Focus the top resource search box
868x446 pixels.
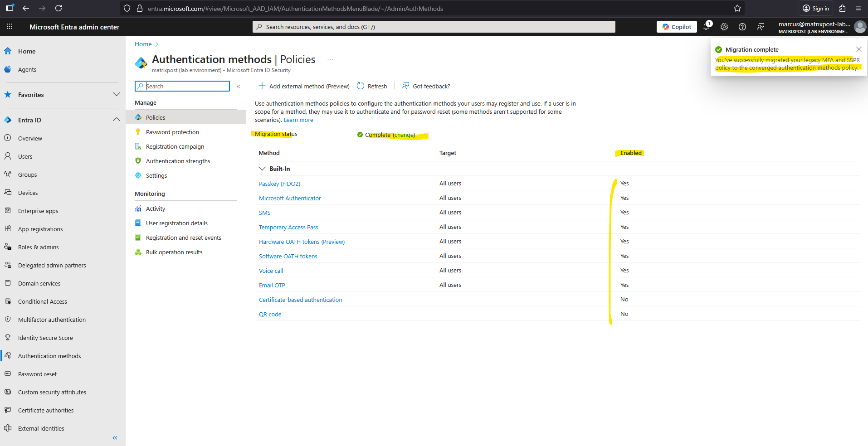[434, 27]
